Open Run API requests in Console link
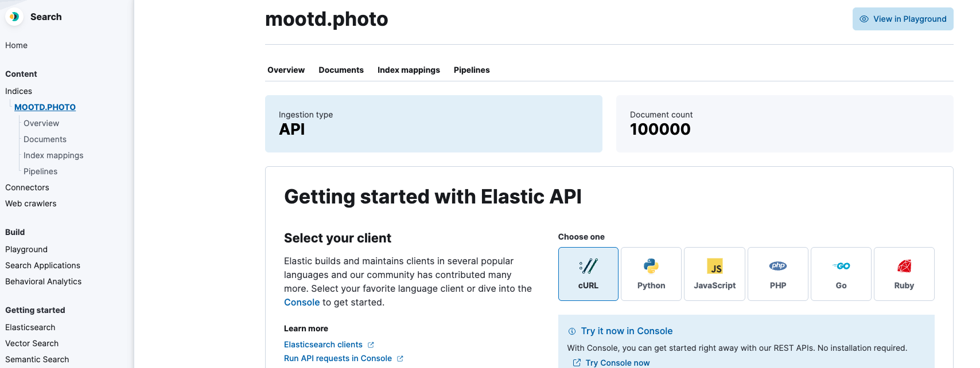Screen dimensions: 980x368 tap(338, 358)
